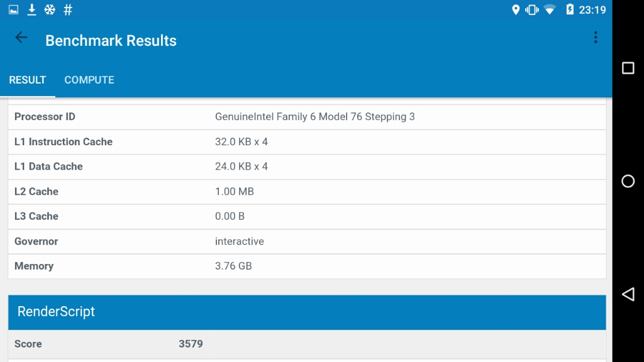644x362 pixels.
Task: Tap the Android recent apps square
Action: (628, 68)
